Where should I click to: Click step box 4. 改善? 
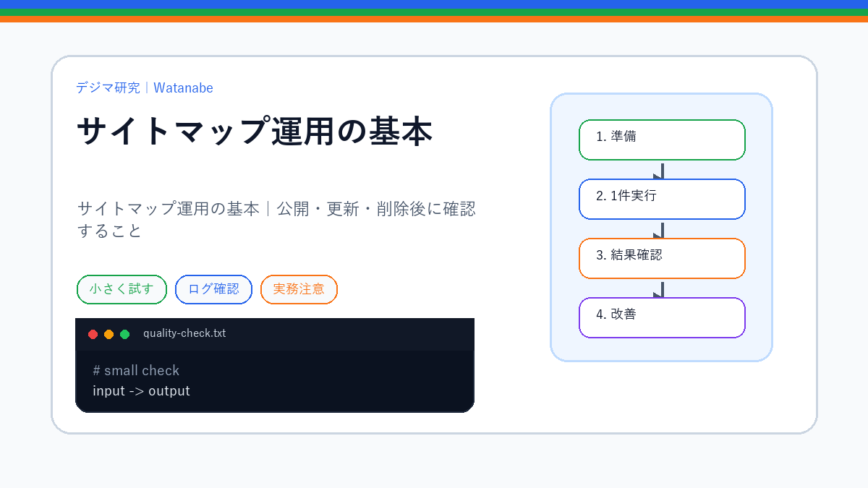(662, 317)
